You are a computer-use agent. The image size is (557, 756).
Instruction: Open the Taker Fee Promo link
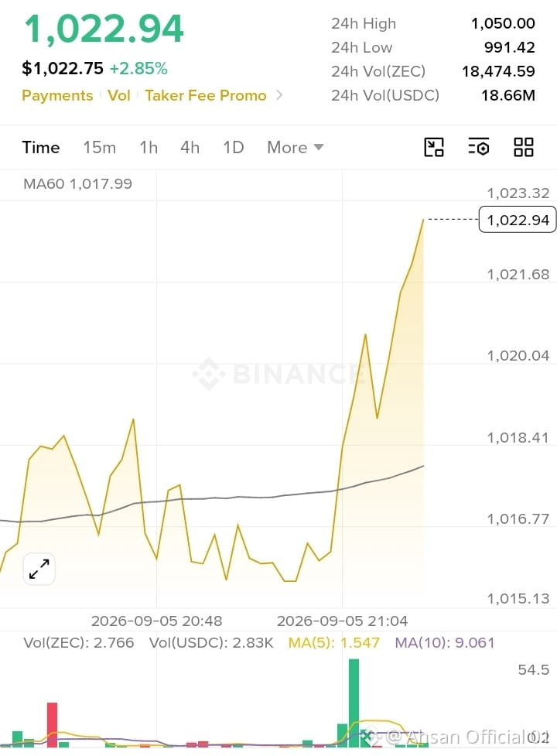(206, 95)
